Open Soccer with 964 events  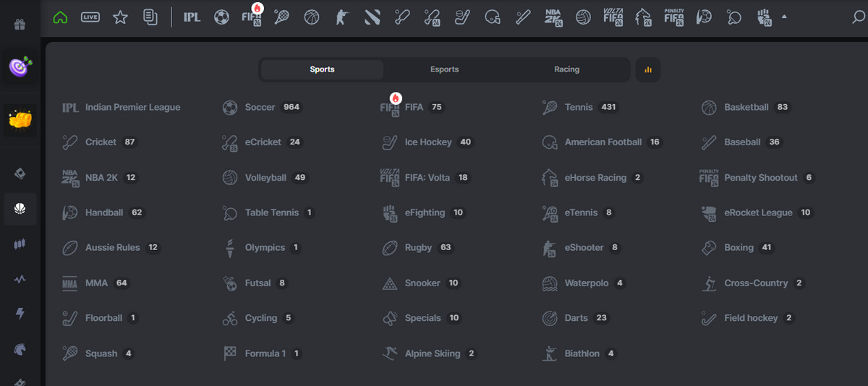tap(260, 107)
